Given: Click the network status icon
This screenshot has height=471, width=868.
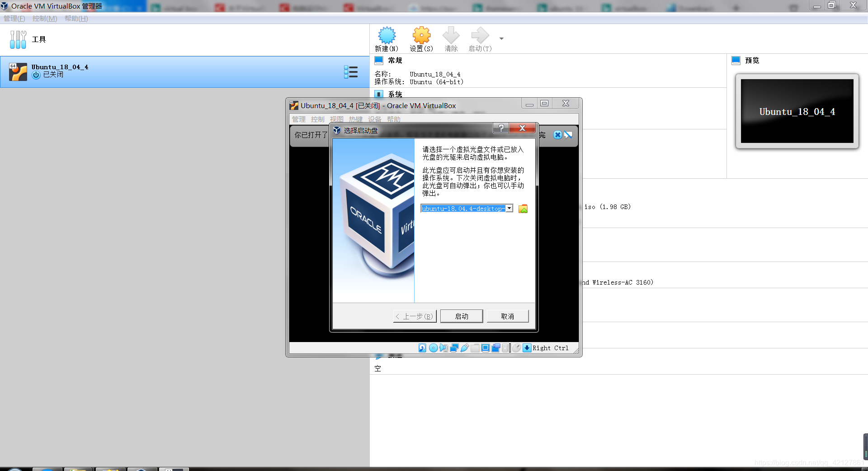Looking at the screenshot, I should tap(454, 348).
